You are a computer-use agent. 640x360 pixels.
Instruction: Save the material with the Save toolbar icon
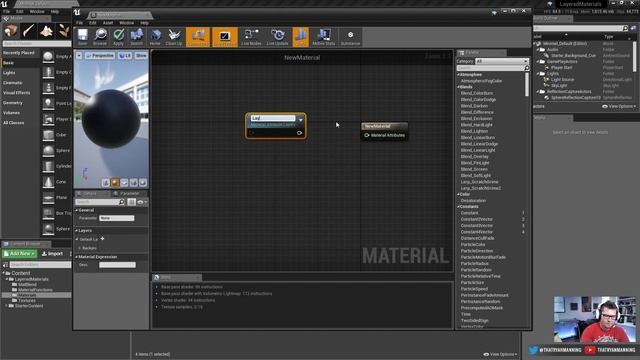82,37
